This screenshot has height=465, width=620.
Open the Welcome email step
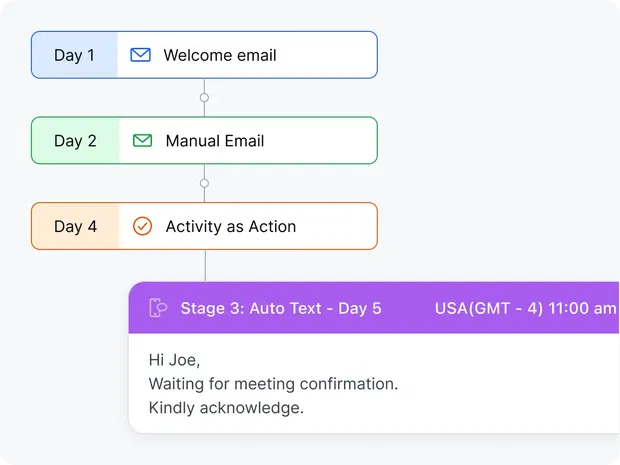(x=204, y=55)
